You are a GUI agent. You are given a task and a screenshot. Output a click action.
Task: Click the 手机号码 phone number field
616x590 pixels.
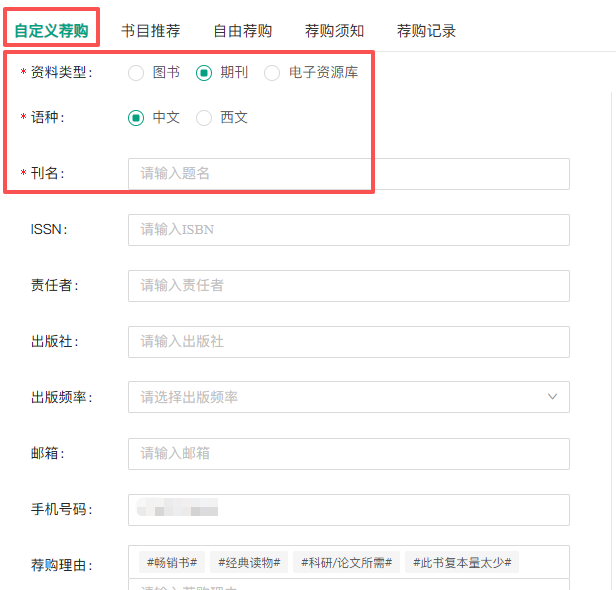coord(348,510)
